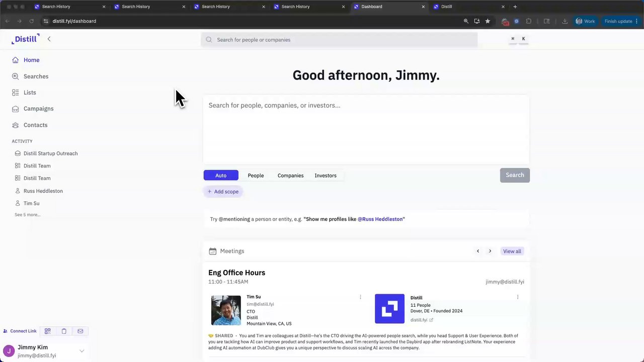Open Tim Su's three-dot options menu
This screenshot has width=644, height=362.
360,297
